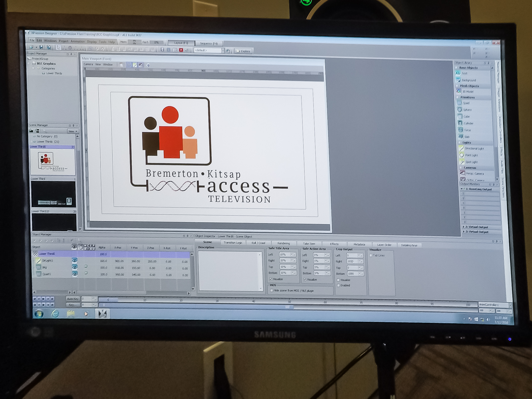Open the Animation menu
The height and width of the screenshot is (399, 532).
(x=77, y=41)
